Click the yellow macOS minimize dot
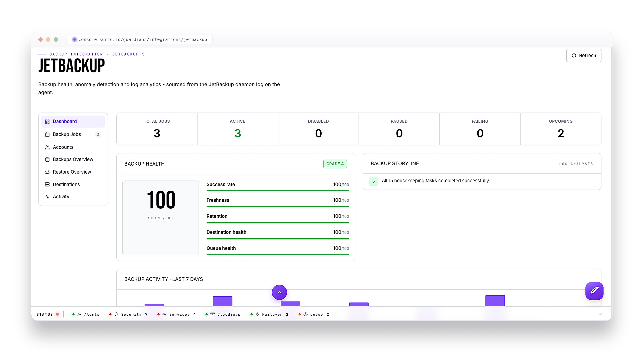 48,39
